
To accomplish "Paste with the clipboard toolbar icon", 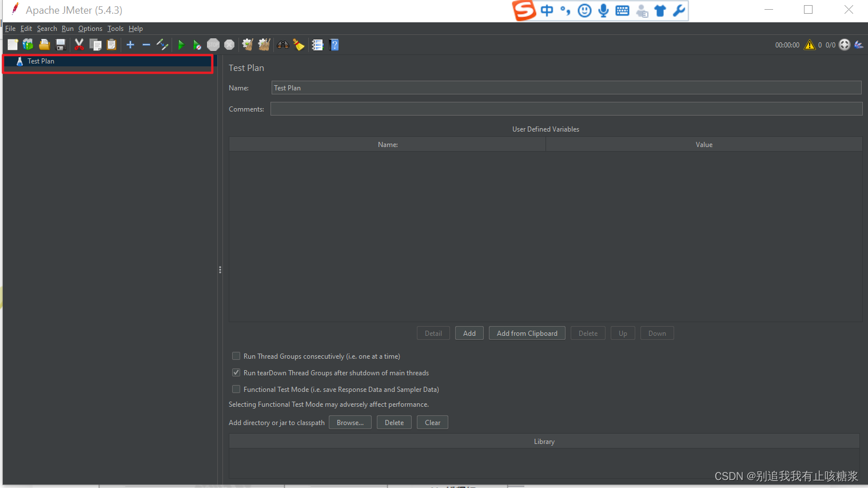I will coord(112,45).
